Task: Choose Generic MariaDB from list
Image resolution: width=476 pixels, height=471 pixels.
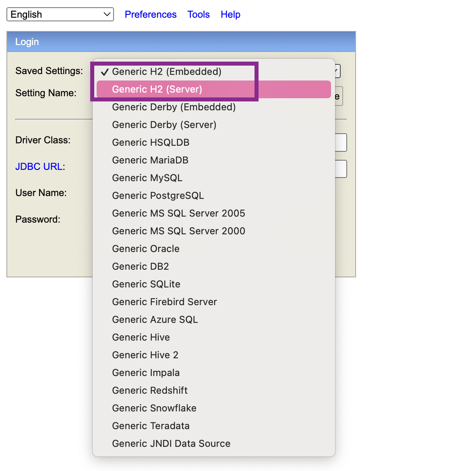Action: [x=214, y=160]
